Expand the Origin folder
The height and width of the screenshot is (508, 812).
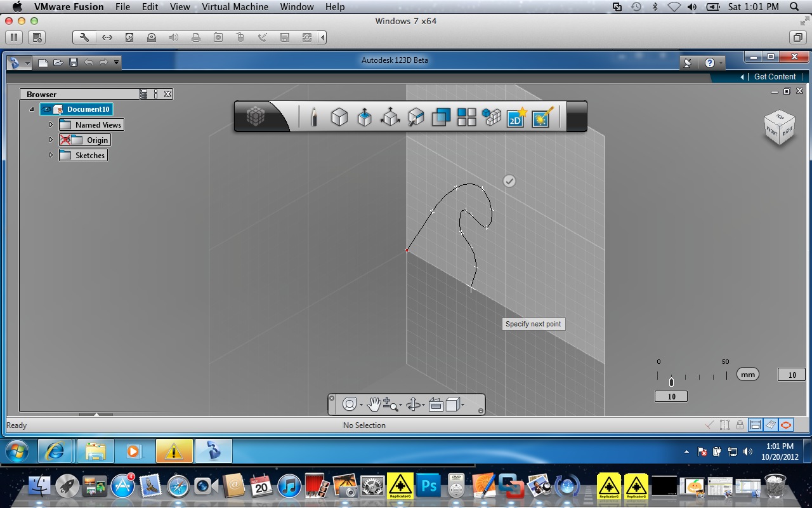coord(51,140)
